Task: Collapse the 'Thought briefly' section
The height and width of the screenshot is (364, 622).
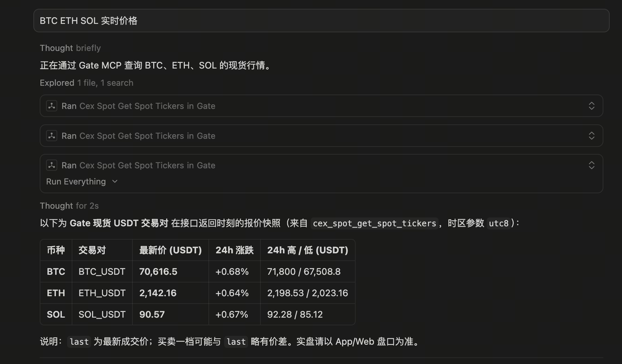Action: [x=70, y=48]
